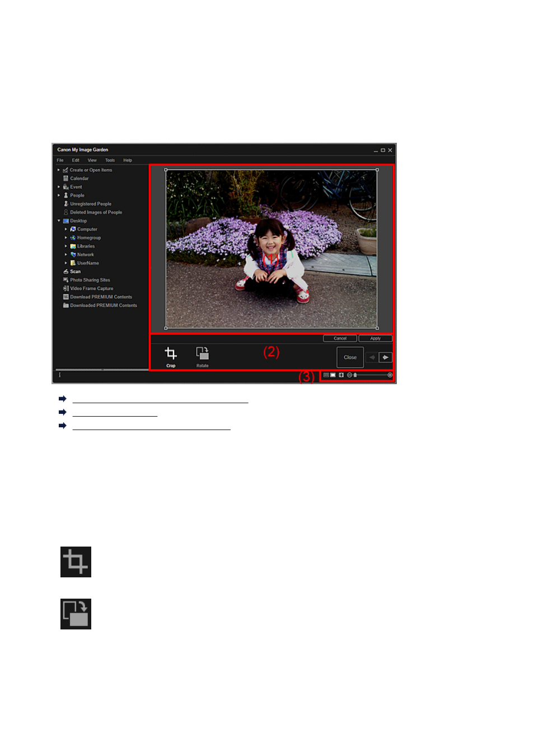Image resolution: width=534 pixels, height=756 pixels.
Task: Expand the People node
Action: click(x=59, y=195)
